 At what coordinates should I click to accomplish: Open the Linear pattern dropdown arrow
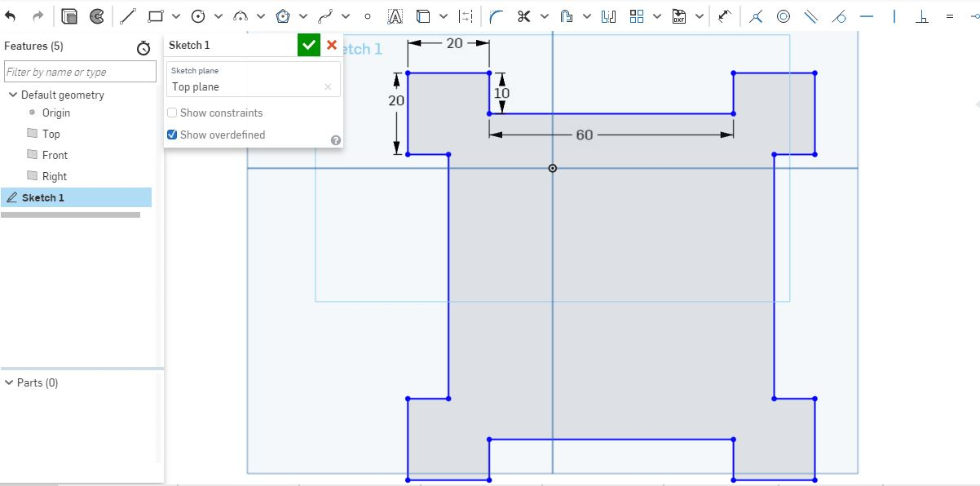pos(657,16)
